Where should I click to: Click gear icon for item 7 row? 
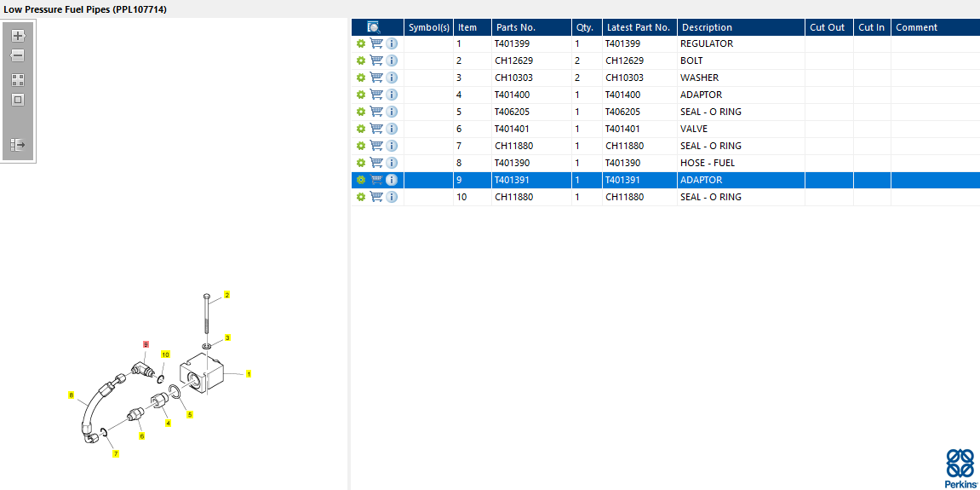(361, 146)
